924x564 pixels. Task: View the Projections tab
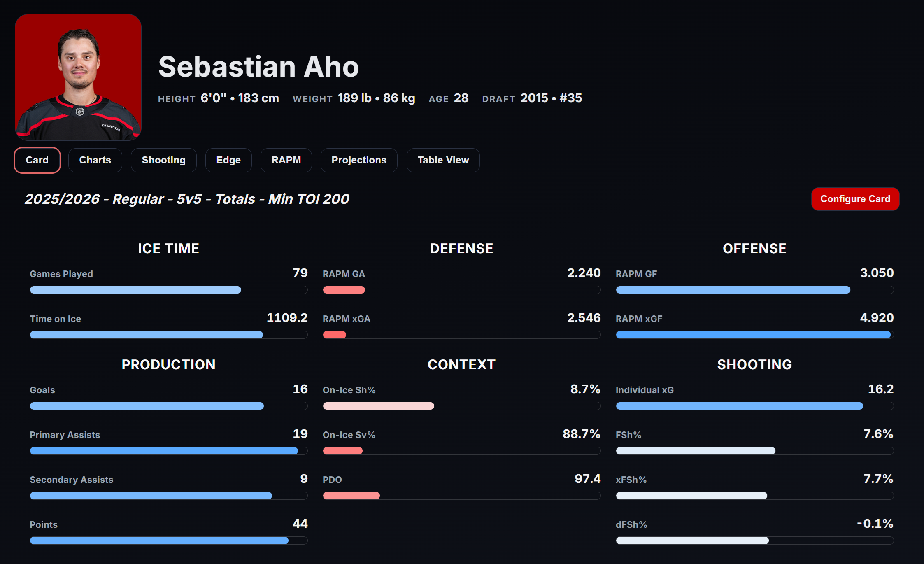click(359, 160)
